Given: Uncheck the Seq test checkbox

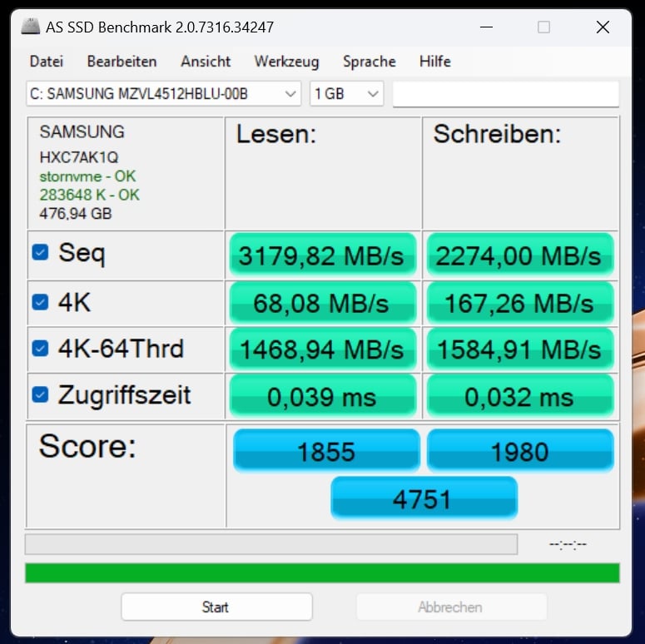Looking at the screenshot, I should [x=40, y=252].
